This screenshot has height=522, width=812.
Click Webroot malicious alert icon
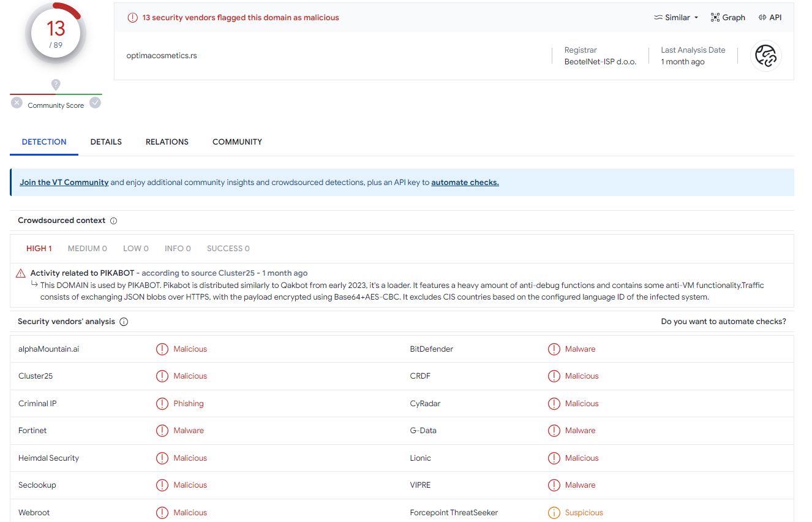[162, 513]
